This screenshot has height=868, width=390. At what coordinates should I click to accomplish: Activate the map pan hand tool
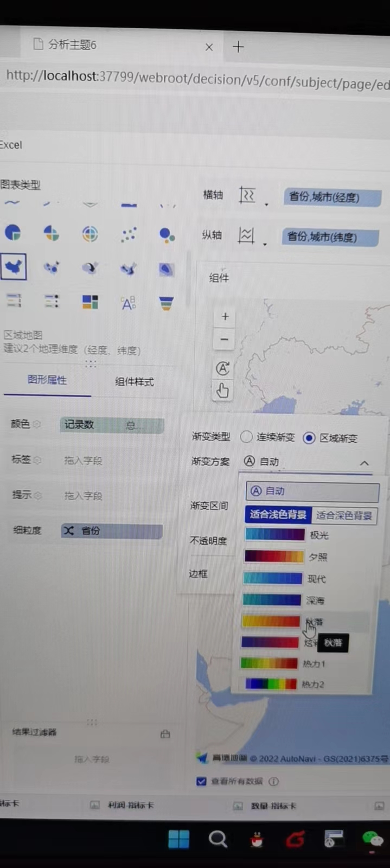coord(222,391)
